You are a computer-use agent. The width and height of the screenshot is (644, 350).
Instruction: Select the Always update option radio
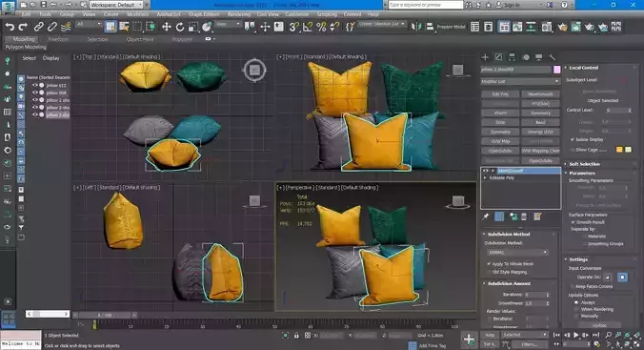(576, 302)
